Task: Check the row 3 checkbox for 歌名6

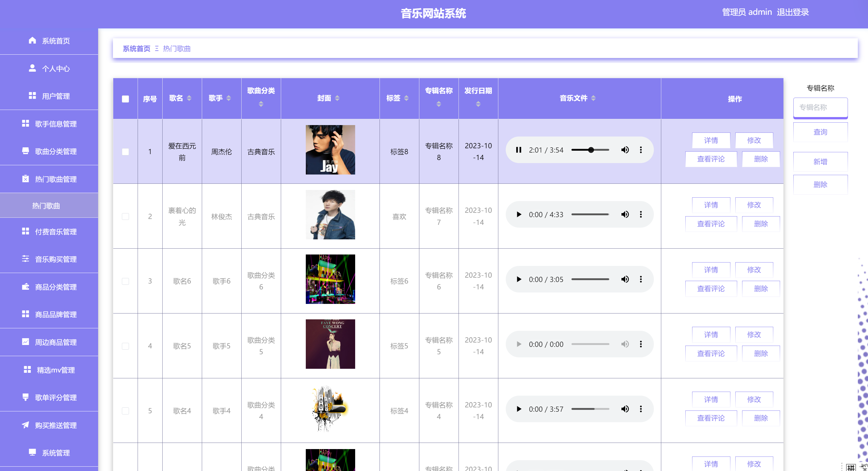Action: click(x=125, y=281)
